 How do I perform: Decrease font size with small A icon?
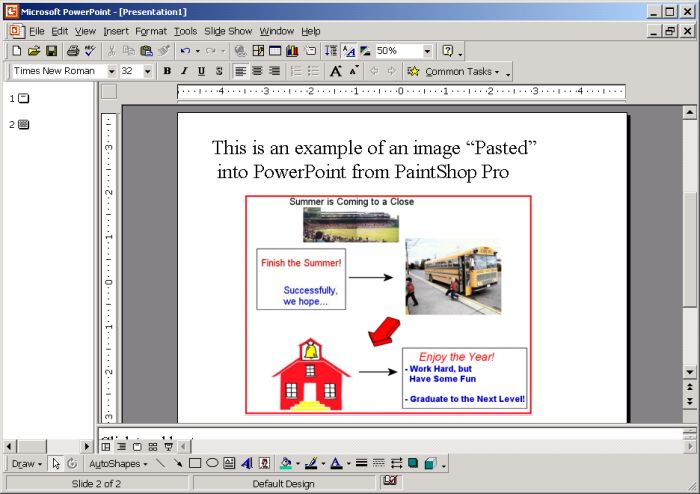coord(354,71)
